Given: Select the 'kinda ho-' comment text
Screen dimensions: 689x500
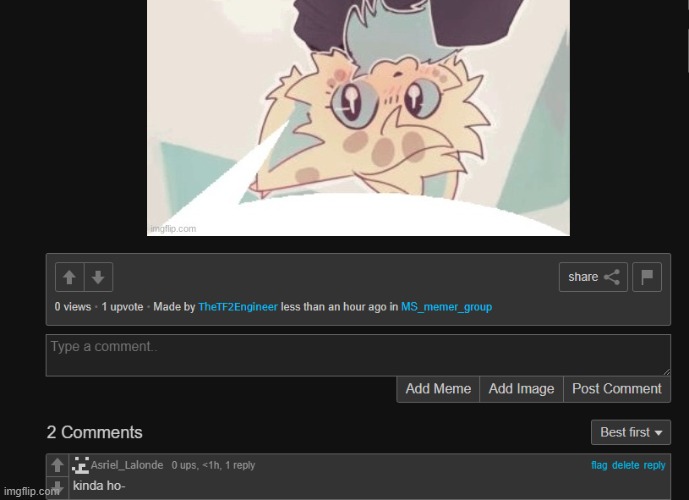Looking at the screenshot, I should point(99,486).
